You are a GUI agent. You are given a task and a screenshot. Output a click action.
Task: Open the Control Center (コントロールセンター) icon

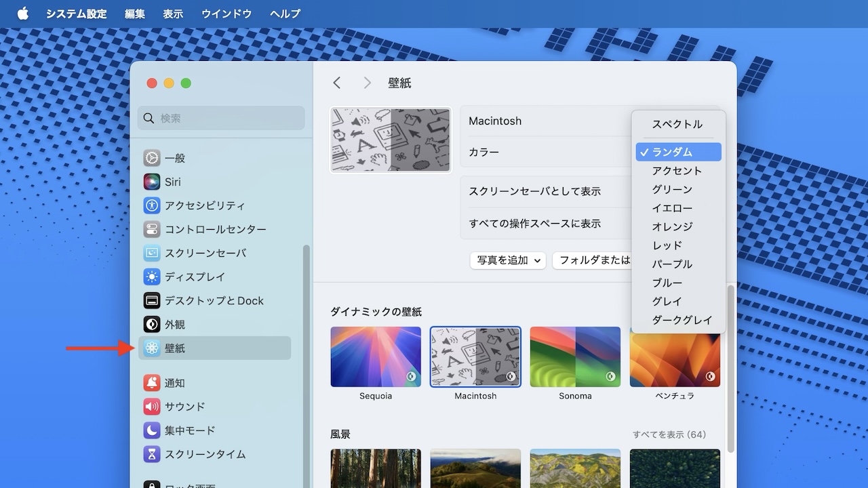[x=152, y=229]
